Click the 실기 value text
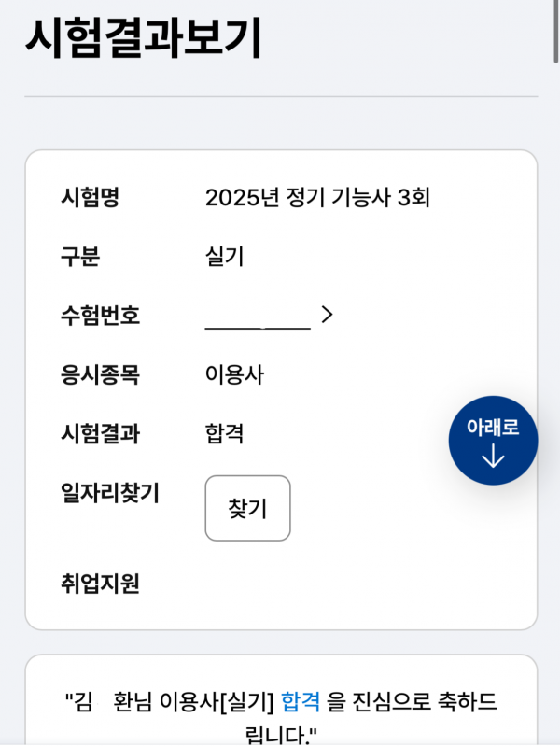This screenshot has height=746, width=560. pos(224,257)
